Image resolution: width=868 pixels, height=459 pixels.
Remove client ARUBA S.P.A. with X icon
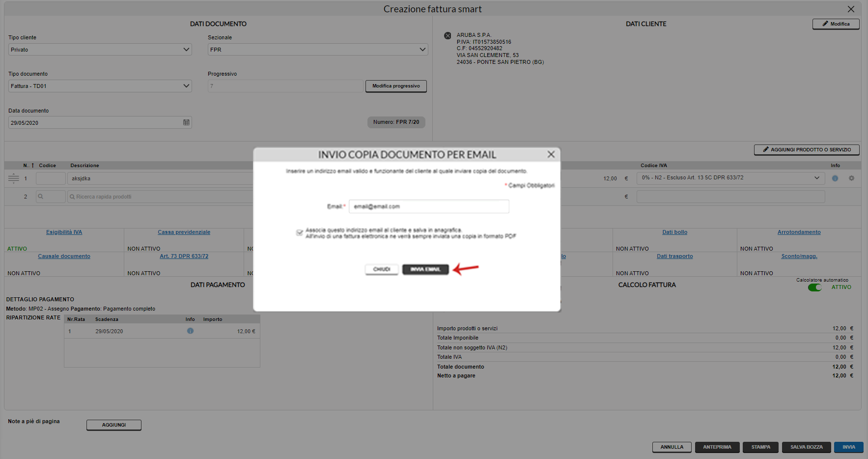(448, 35)
